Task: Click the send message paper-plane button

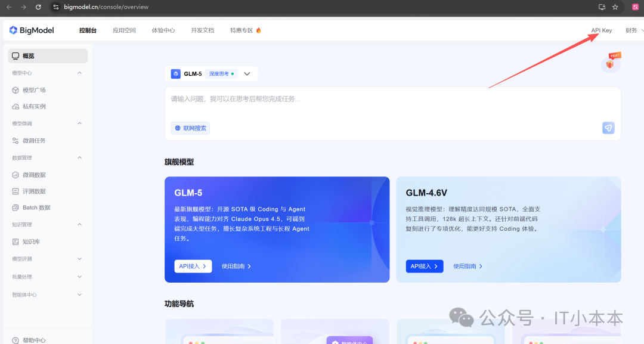Action: point(608,128)
